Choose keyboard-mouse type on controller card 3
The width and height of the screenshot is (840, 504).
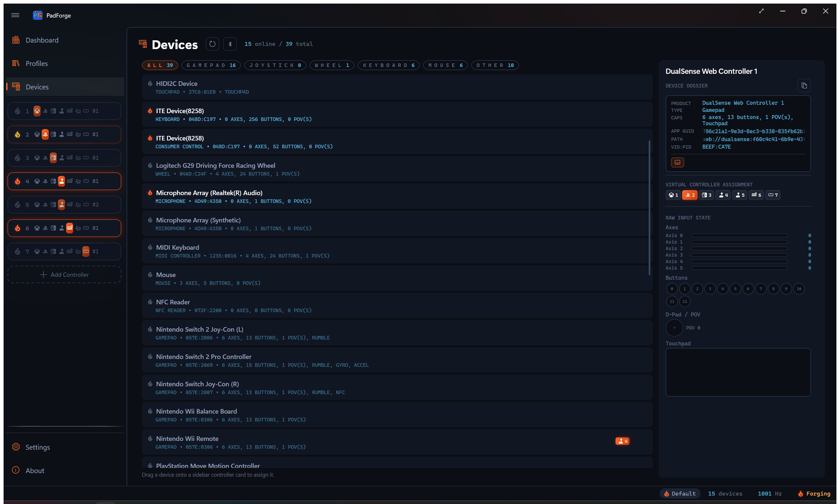click(70, 158)
